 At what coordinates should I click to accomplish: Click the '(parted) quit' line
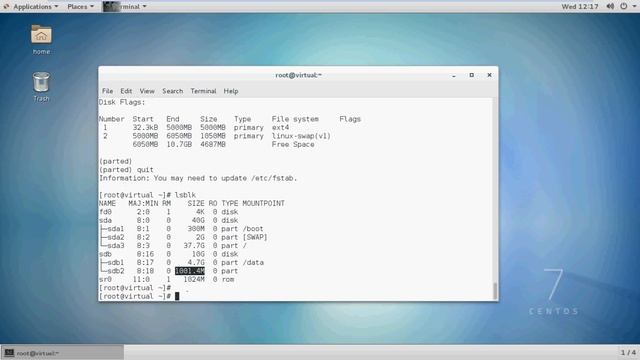point(126,170)
